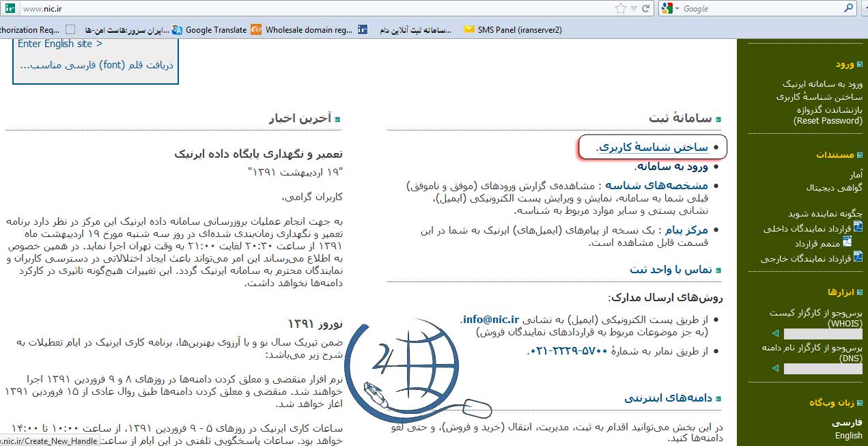868x446 pixels.
Task: Click the square icon next to ابزارها heading
Action: point(860,292)
